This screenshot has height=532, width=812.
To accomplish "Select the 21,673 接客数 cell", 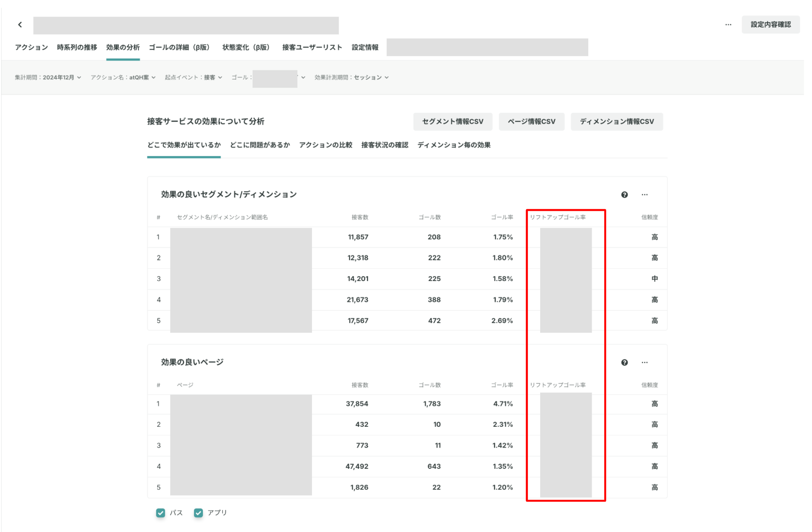I will [357, 300].
